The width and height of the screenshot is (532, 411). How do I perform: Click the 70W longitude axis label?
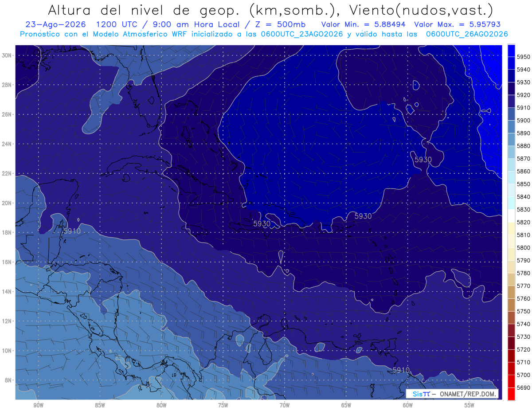click(285, 406)
